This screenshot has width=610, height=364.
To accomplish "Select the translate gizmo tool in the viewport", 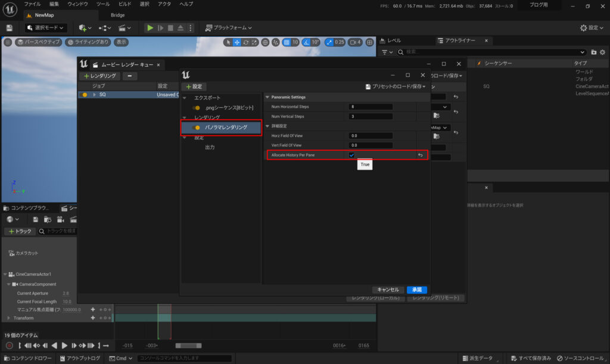I will (237, 42).
